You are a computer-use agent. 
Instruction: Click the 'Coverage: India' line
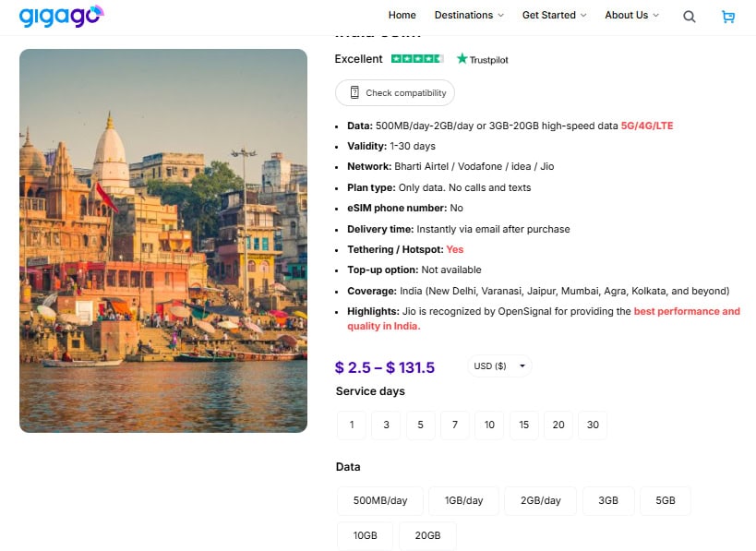pos(538,291)
